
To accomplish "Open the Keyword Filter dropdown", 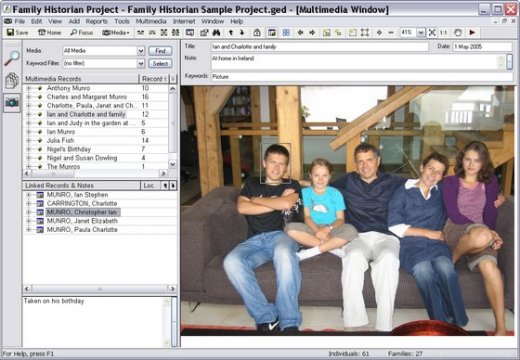I will (141, 63).
